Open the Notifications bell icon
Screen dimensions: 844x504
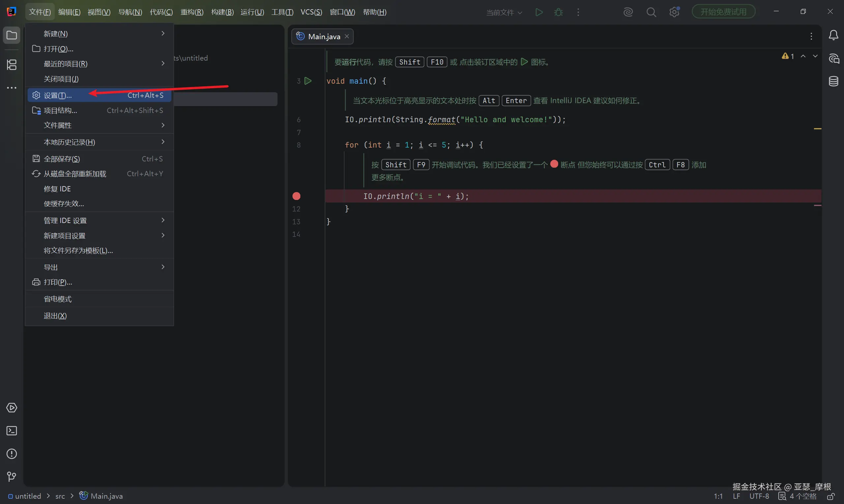click(833, 35)
